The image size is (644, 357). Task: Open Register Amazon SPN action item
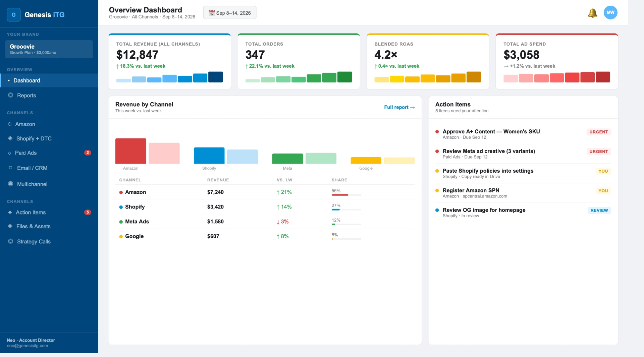point(523,193)
